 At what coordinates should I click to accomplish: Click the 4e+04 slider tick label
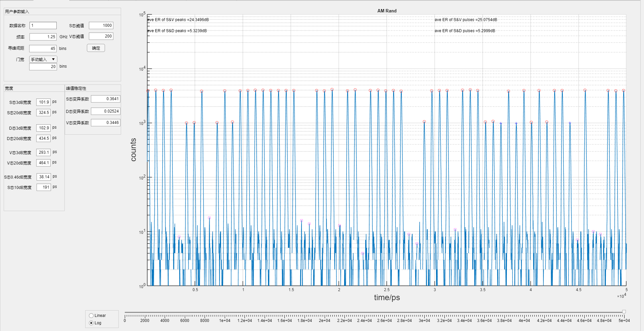524,321
